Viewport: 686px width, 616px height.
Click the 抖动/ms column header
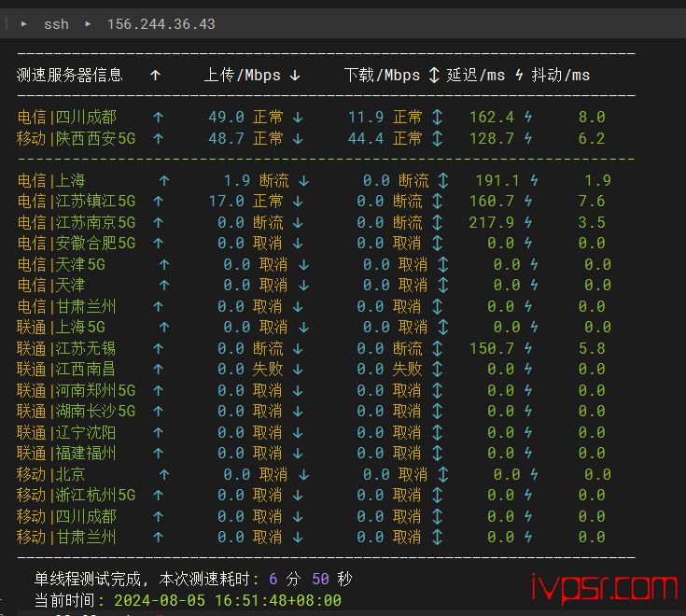(561, 76)
